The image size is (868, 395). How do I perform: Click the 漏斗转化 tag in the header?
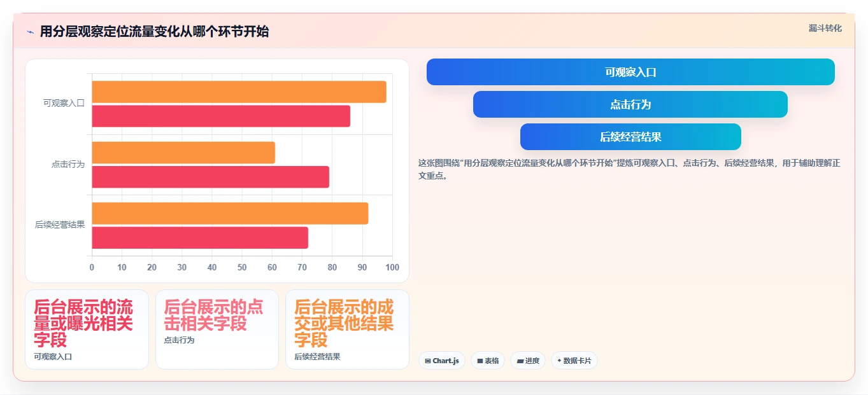pos(825,28)
